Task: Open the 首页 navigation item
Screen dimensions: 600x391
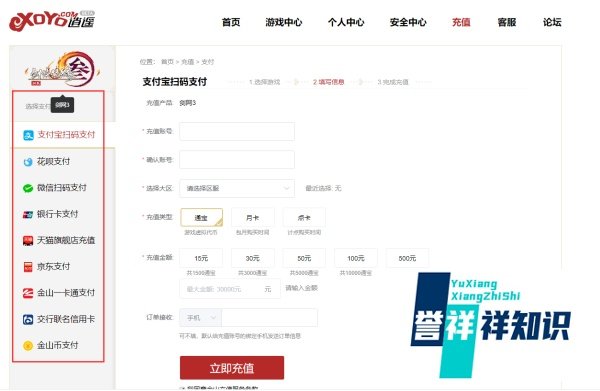Action: click(x=231, y=22)
